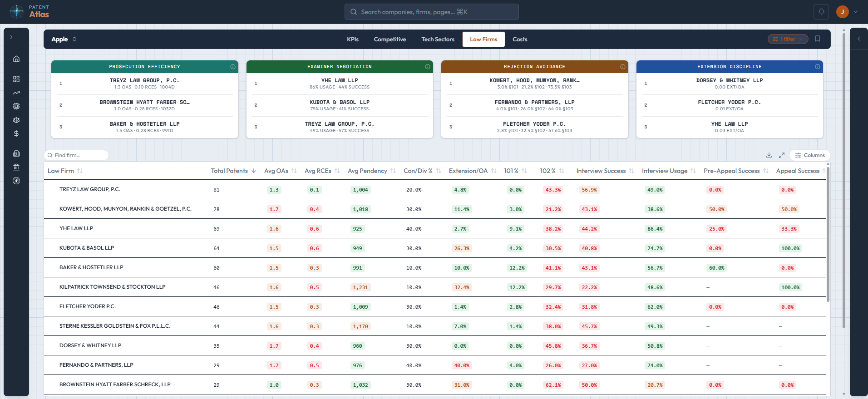Select the KUBOTA & BASOL LLP table row
The image size is (868, 399).
(x=435, y=248)
